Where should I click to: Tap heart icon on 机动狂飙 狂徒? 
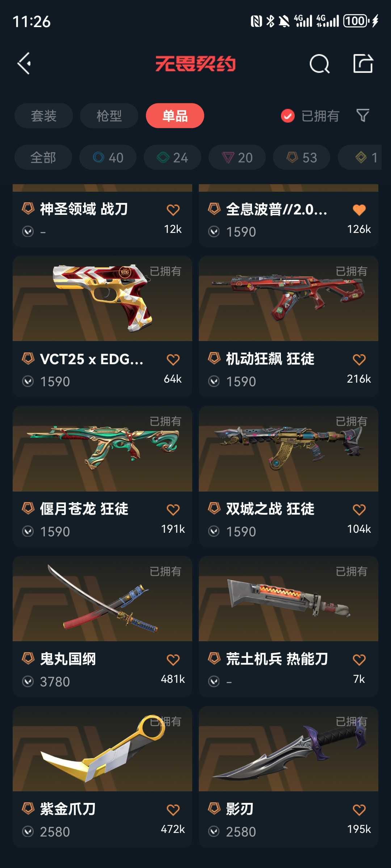point(359,360)
